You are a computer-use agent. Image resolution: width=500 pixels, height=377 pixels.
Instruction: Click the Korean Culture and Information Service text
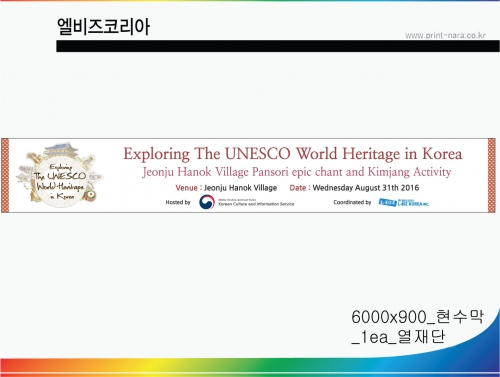[x=256, y=204]
